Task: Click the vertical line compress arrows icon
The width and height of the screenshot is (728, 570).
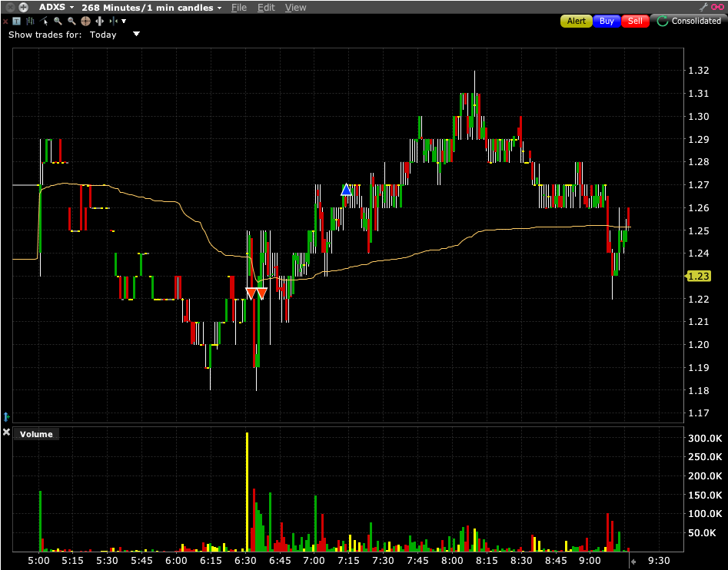Action: 113,21
